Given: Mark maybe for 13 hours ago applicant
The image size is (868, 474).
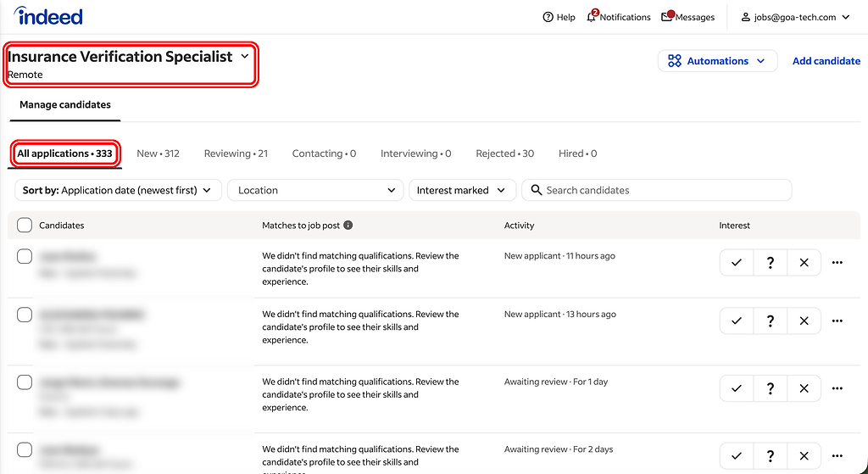Looking at the screenshot, I should (x=770, y=321).
